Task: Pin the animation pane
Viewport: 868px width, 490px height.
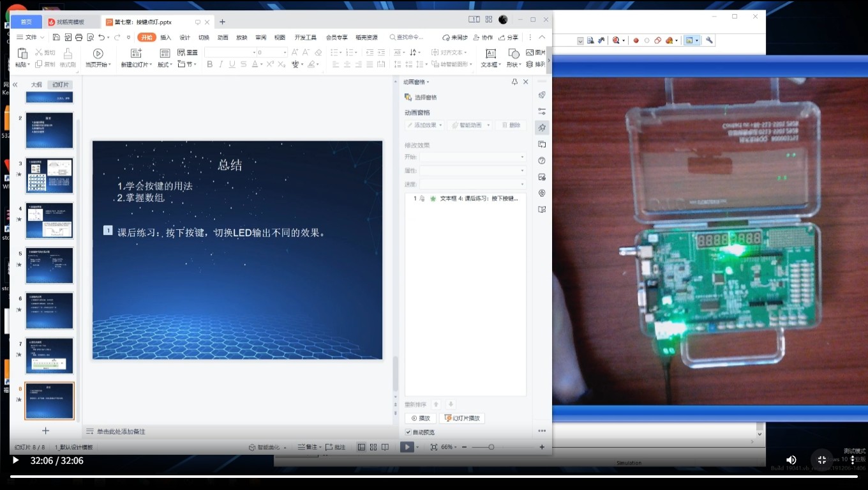Action: pyautogui.click(x=514, y=82)
